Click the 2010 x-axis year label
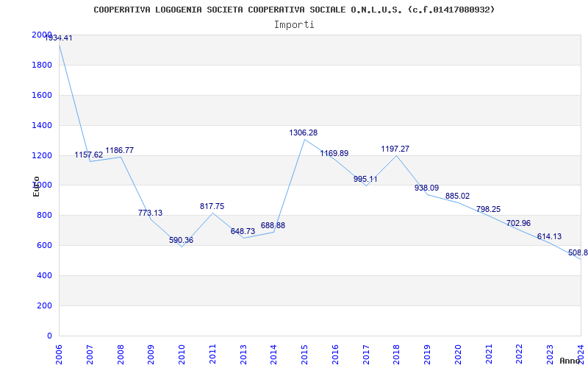588x368 pixels. click(182, 354)
